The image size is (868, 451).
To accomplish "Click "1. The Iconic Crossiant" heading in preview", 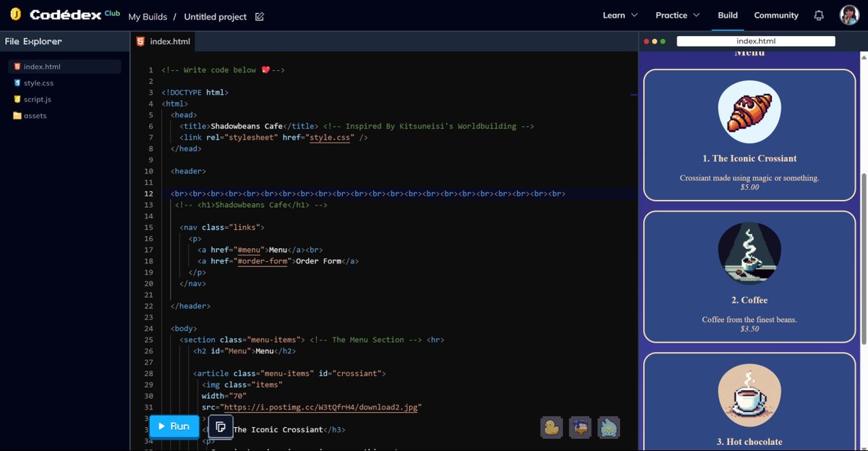I will click(x=749, y=159).
